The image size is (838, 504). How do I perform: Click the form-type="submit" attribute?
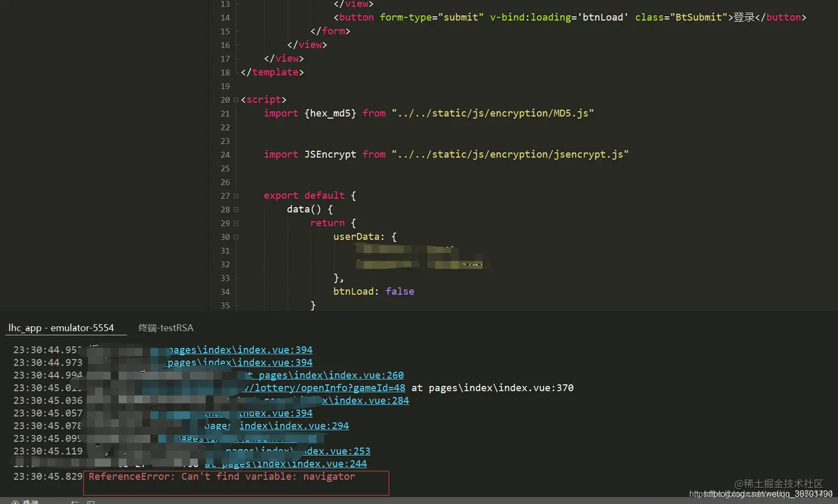(432, 17)
